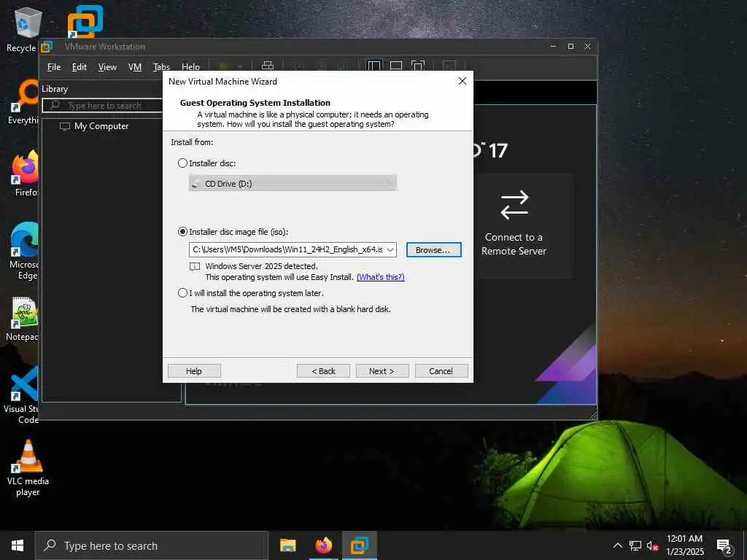The width and height of the screenshot is (747, 560).
Task: Open File Explorer from the taskbar
Action: [x=287, y=545]
